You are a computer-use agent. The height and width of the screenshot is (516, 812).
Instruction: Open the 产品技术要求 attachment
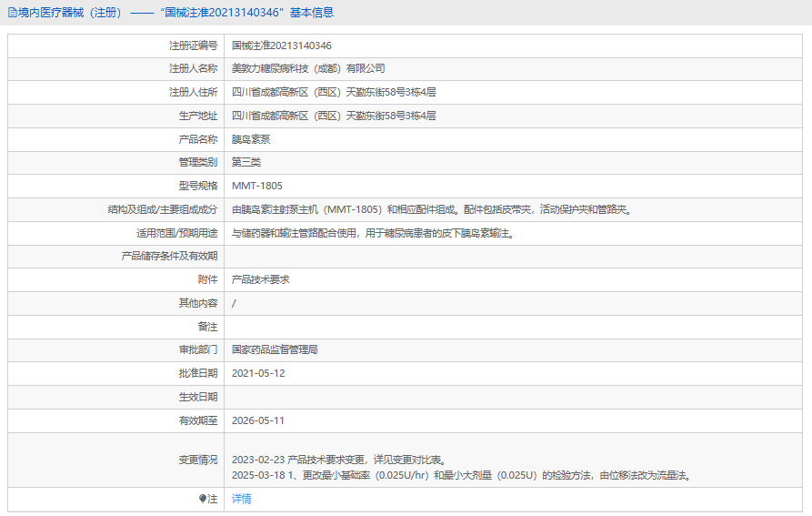point(260,279)
